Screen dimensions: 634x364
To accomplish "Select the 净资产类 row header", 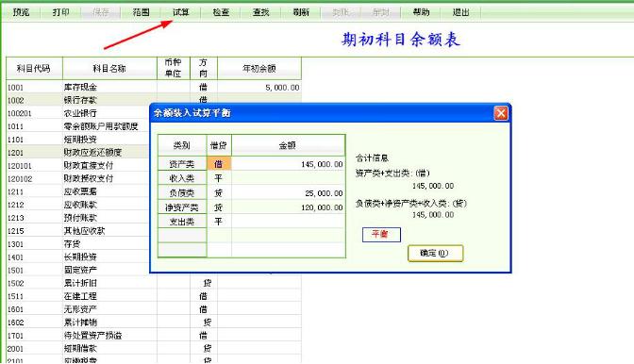I will point(182,207).
